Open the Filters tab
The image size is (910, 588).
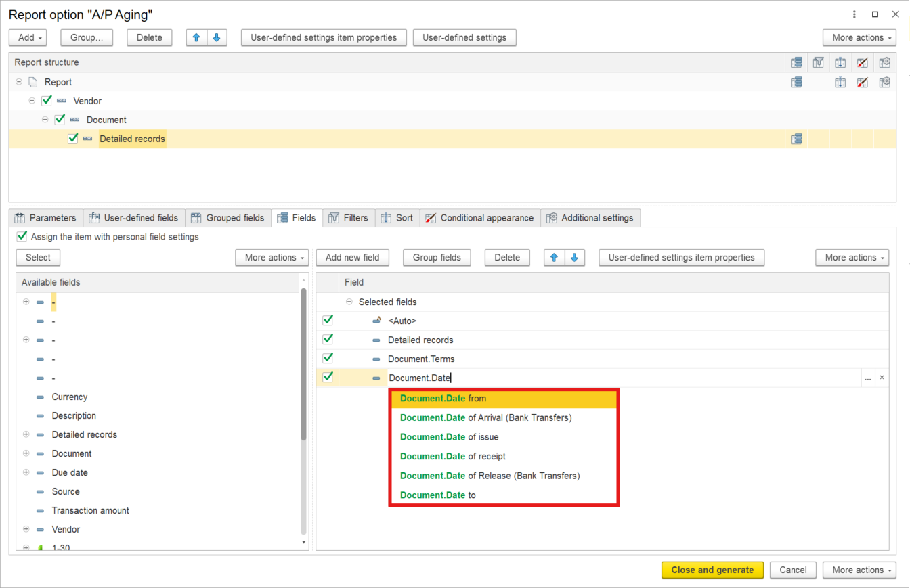pyautogui.click(x=349, y=218)
